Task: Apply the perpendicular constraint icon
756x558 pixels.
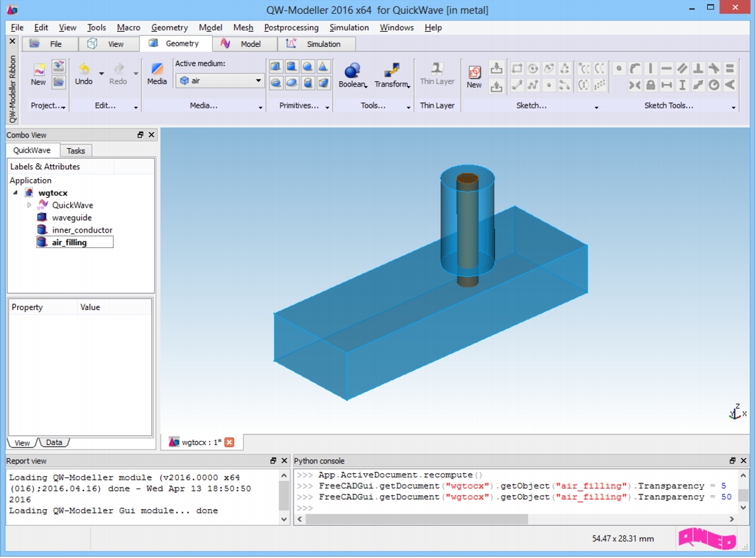Action: coord(698,69)
